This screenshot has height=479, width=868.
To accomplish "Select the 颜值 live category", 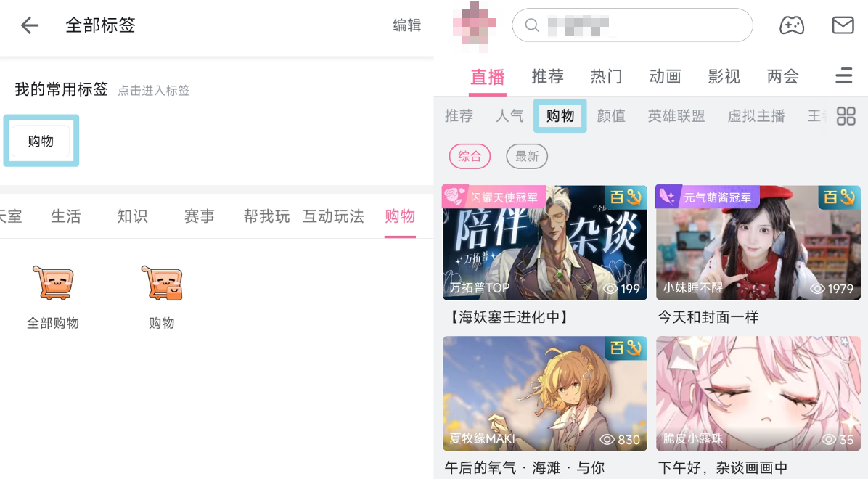I will pyautogui.click(x=611, y=115).
